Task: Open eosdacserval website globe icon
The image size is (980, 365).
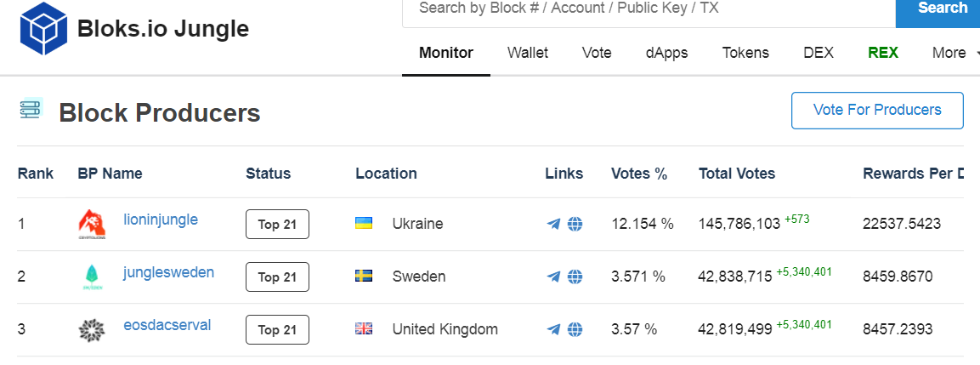Action: pyautogui.click(x=575, y=329)
